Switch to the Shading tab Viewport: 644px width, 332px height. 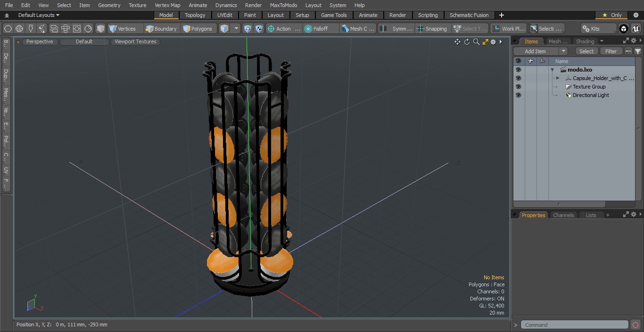pyautogui.click(x=585, y=41)
